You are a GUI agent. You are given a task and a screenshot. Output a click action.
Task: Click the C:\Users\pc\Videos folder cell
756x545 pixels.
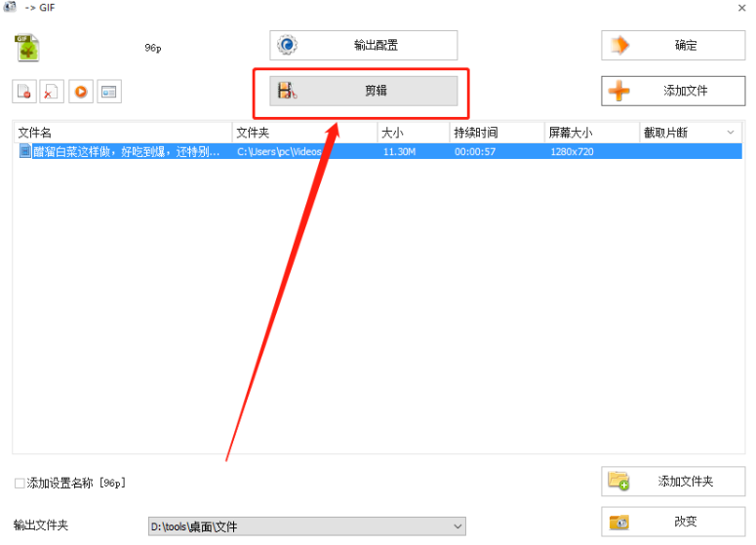279,151
